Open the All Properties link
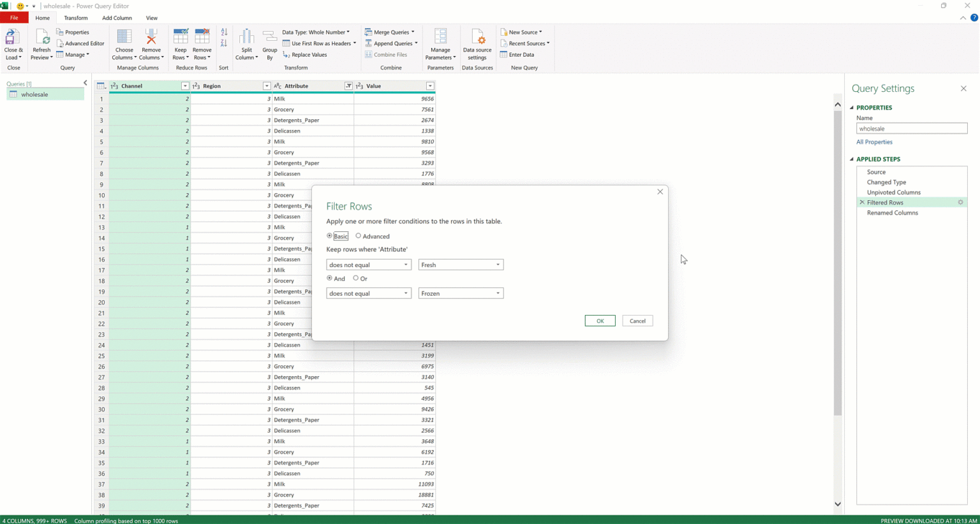 (874, 142)
